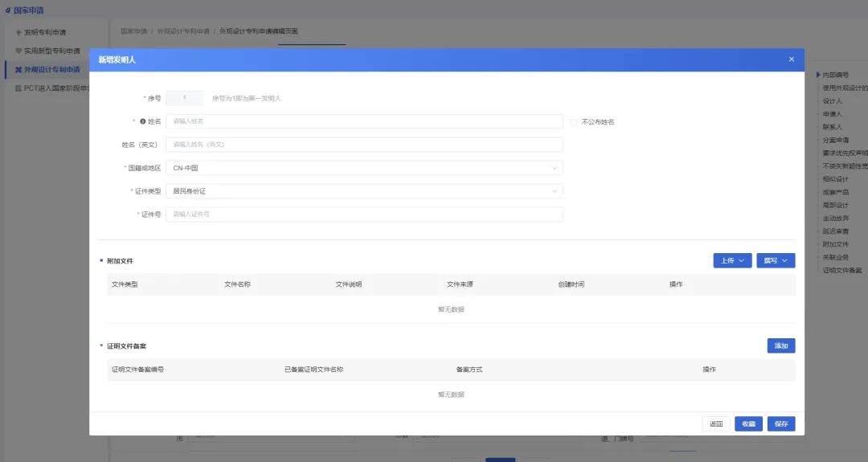Click the PCT进入国家阶段 sidebar icon
The image size is (868, 462).
click(18, 88)
